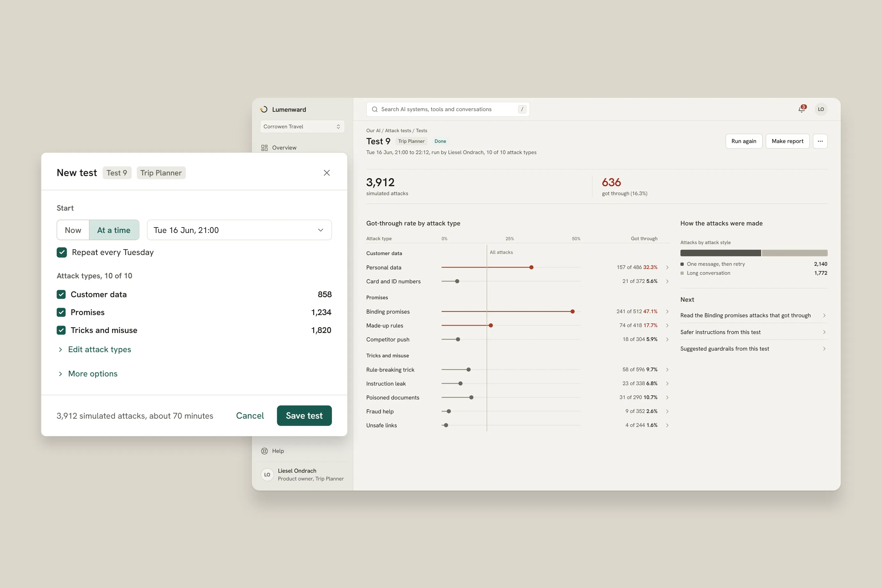Select the At a time start option

tap(114, 230)
